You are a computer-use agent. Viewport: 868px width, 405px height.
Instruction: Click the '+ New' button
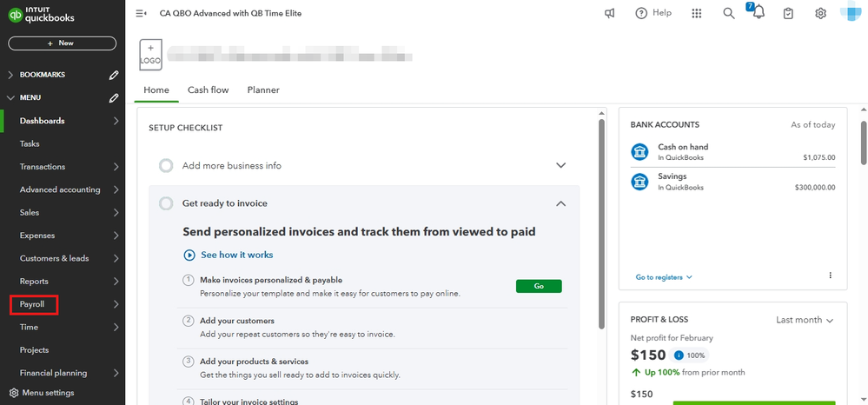tap(62, 43)
